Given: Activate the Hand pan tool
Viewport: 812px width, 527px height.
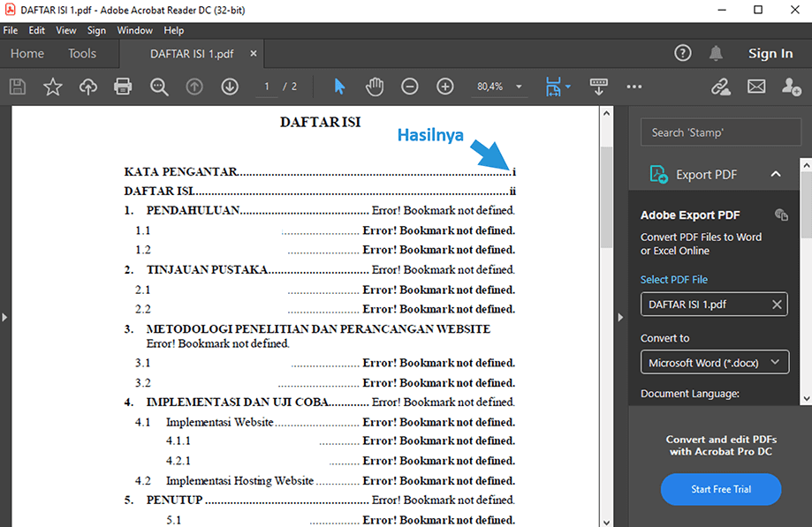Looking at the screenshot, I should (375, 87).
